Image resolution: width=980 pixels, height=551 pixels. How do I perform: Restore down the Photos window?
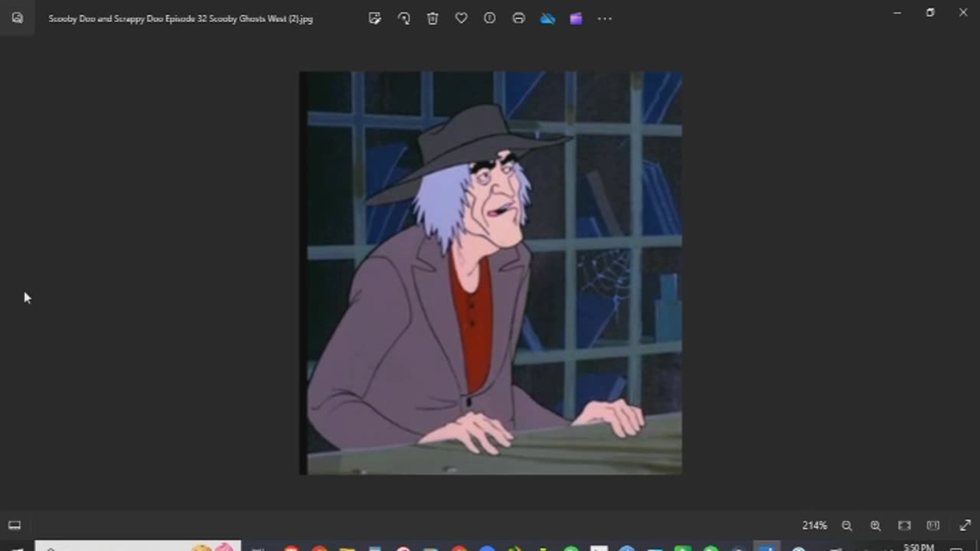pos(930,12)
